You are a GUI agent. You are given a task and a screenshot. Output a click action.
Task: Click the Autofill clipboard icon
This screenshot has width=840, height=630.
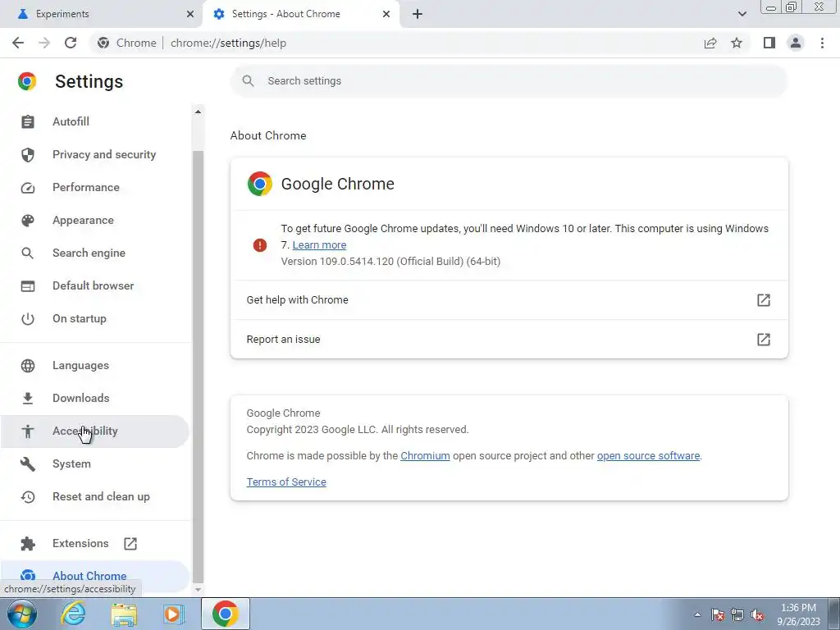coord(28,121)
